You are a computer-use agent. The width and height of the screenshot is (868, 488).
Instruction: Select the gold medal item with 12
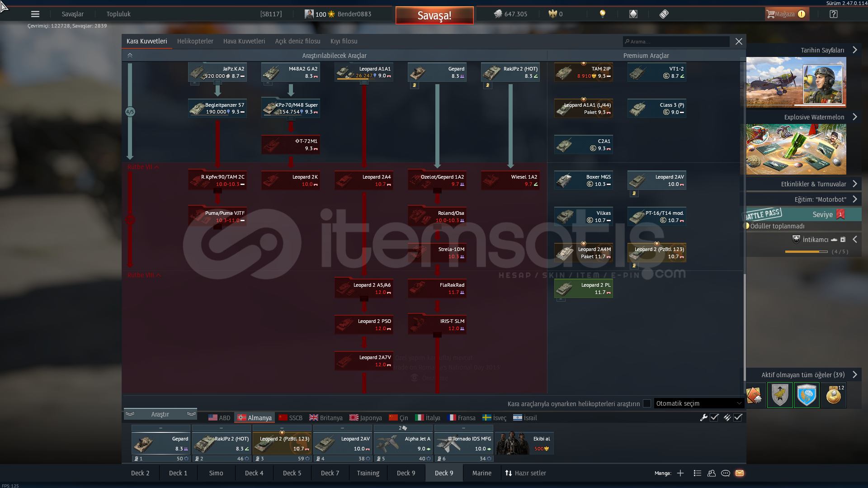click(x=833, y=395)
